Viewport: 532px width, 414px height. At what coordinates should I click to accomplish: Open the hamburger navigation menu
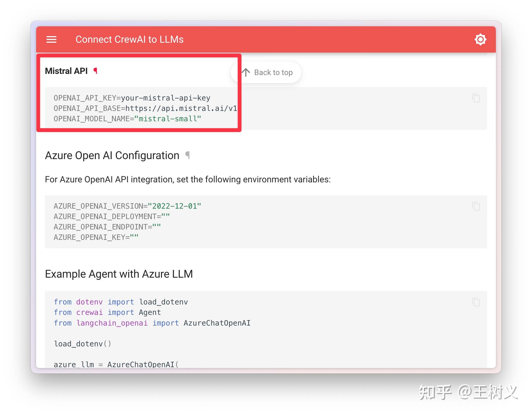51,39
